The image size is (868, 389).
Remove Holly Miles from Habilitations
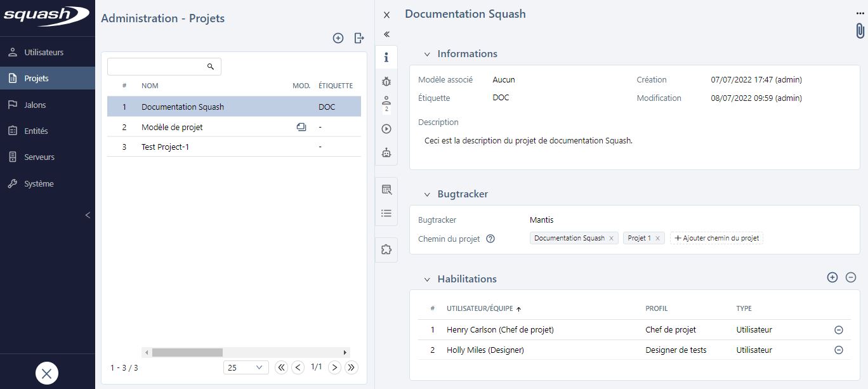click(839, 350)
